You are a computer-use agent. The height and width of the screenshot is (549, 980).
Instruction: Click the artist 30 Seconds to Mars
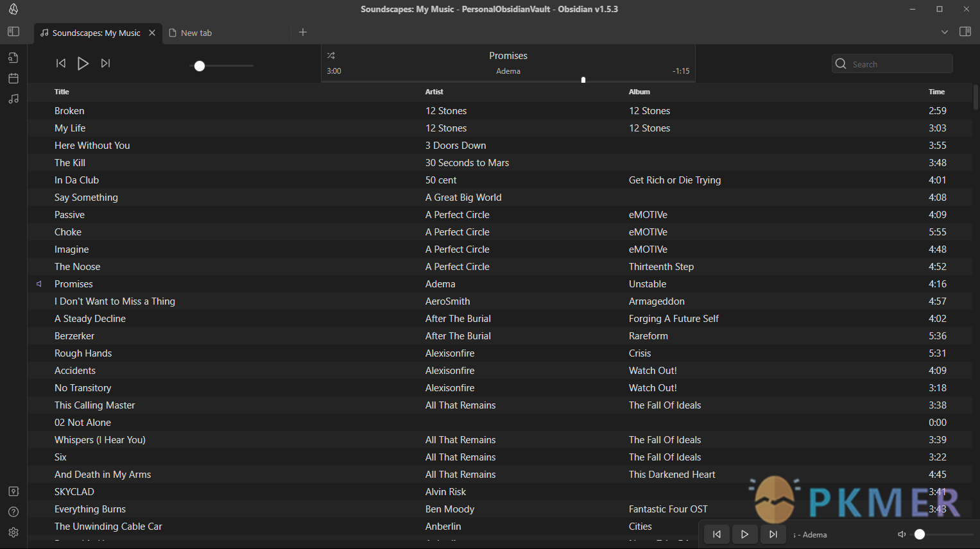(x=467, y=163)
